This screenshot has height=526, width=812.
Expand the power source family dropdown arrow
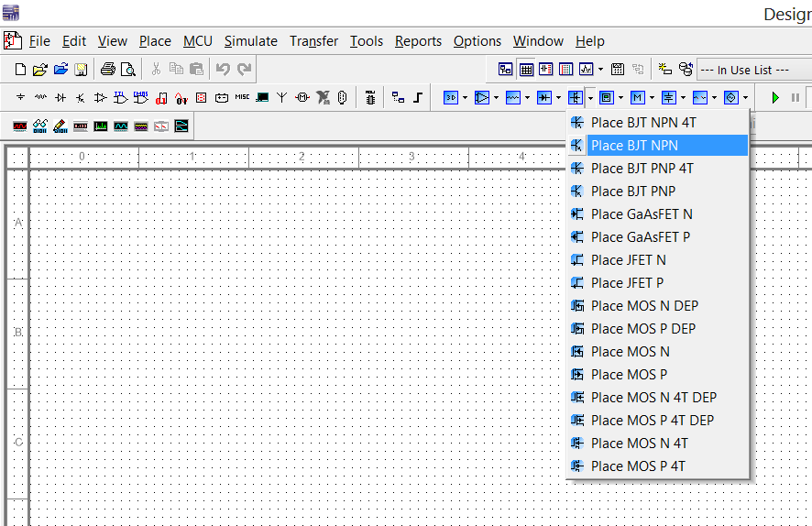683,97
